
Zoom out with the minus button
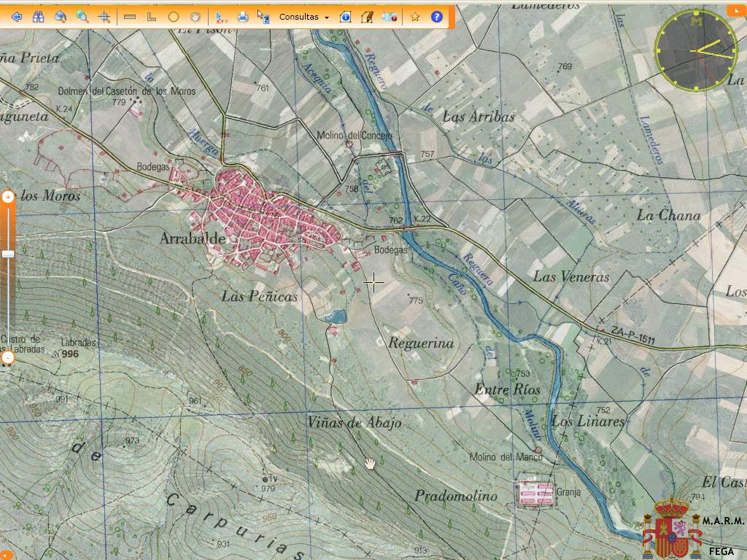(x=8, y=358)
